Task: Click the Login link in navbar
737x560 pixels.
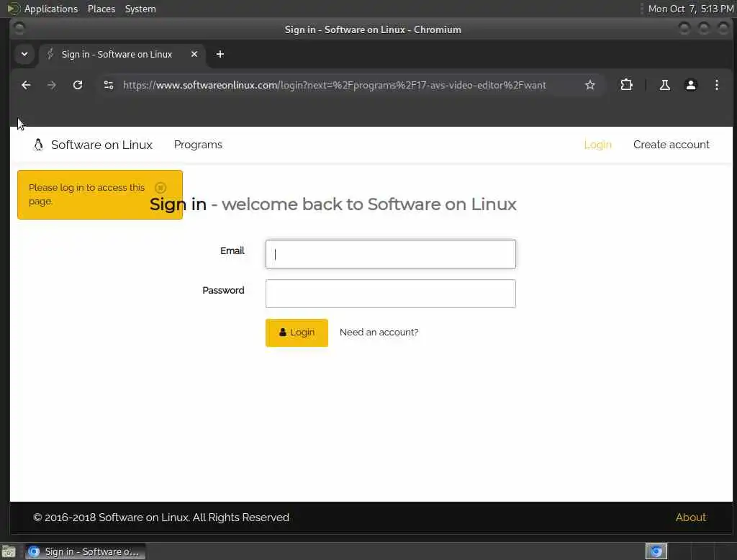Action: pyautogui.click(x=597, y=145)
